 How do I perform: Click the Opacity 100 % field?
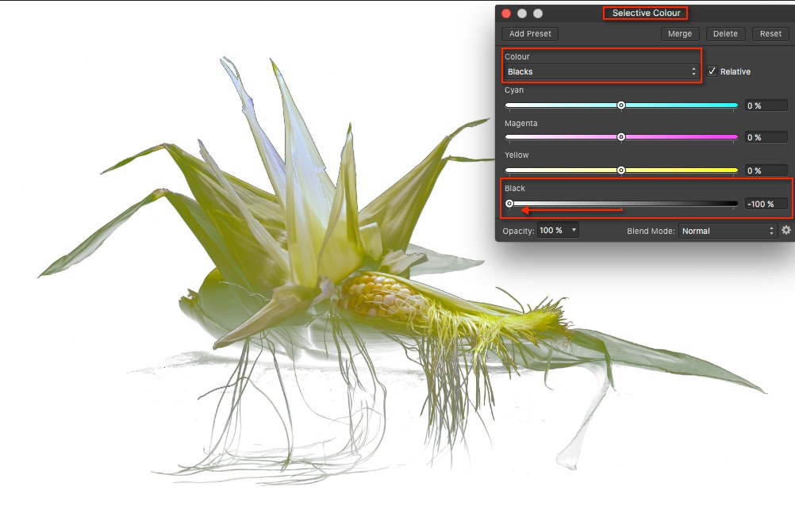(553, 231)
